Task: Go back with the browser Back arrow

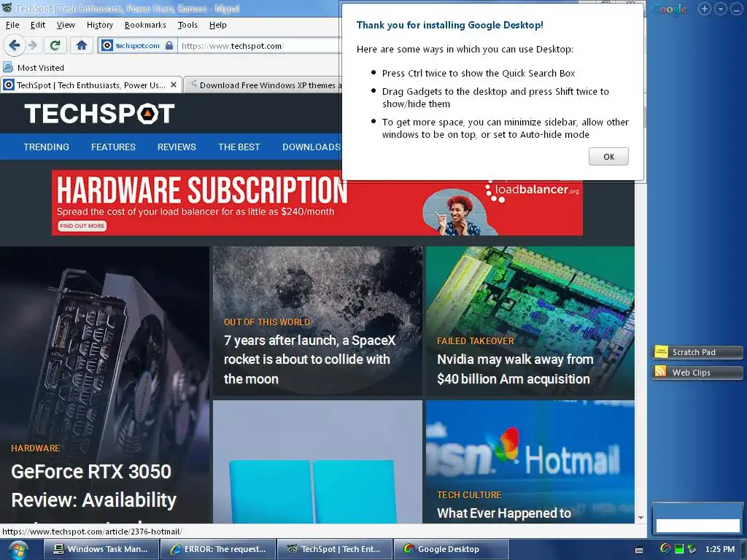Action: 14,45
